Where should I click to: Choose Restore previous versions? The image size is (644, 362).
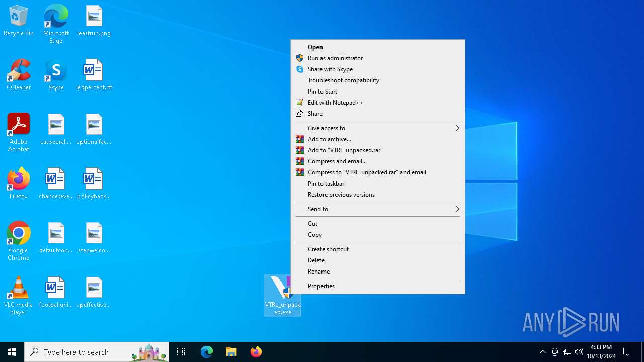[378, 195]
